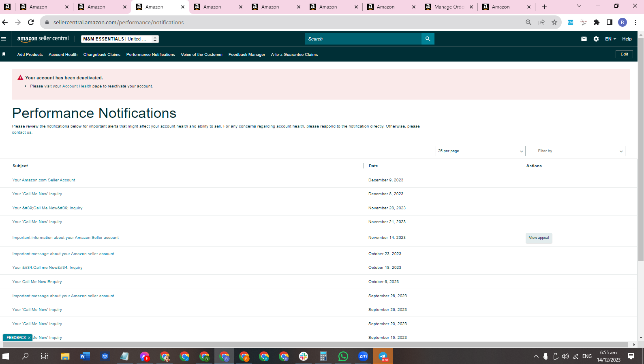Image resolution: width=644 pixels, height=364 pixels.
Task: Open Zoom from the taskbar
Action: pyautogui.click(x=363, y=356)
